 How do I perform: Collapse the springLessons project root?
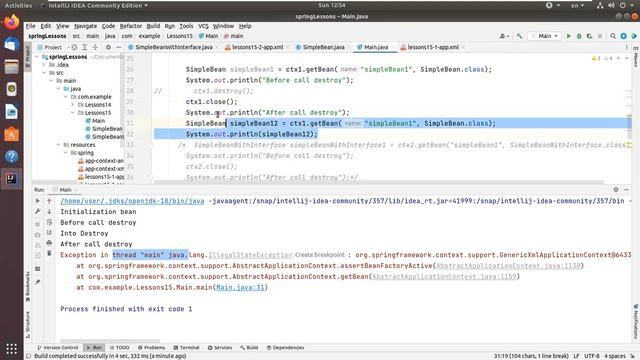click(37, 57)
